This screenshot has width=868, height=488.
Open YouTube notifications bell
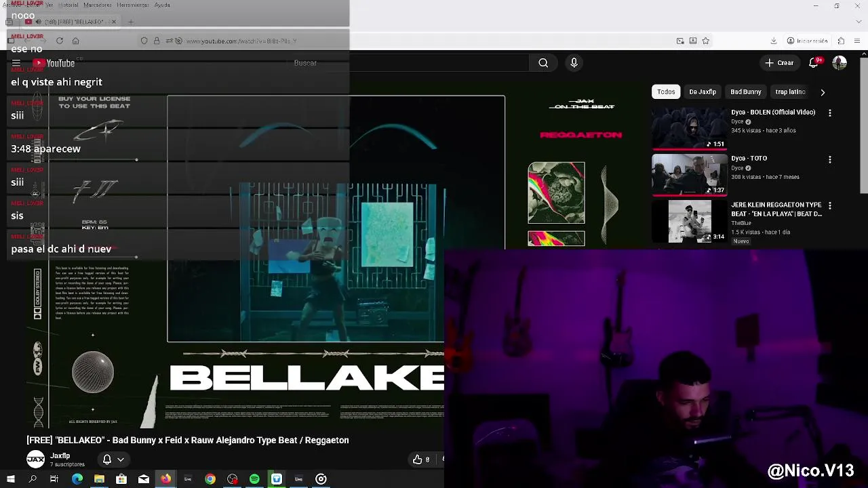[x=814, y=62]
